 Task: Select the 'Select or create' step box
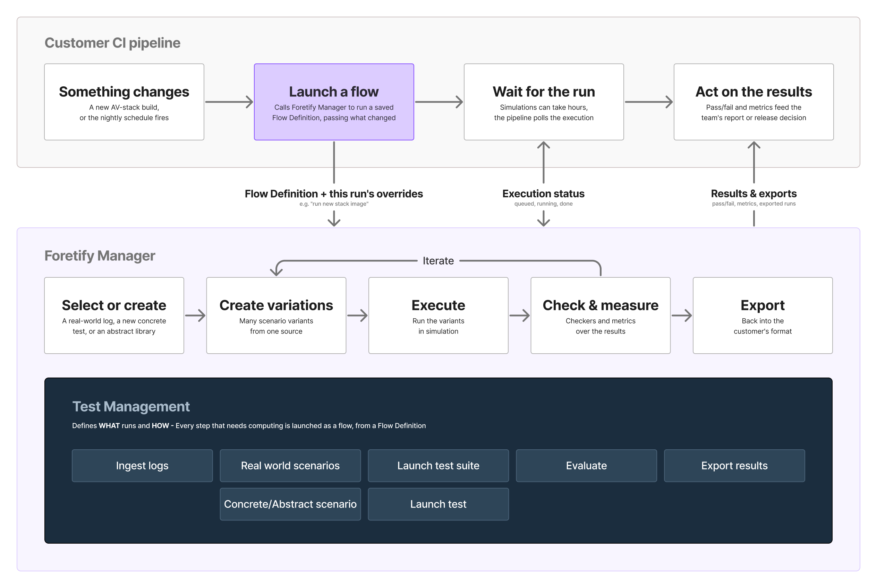click(114, 315)
